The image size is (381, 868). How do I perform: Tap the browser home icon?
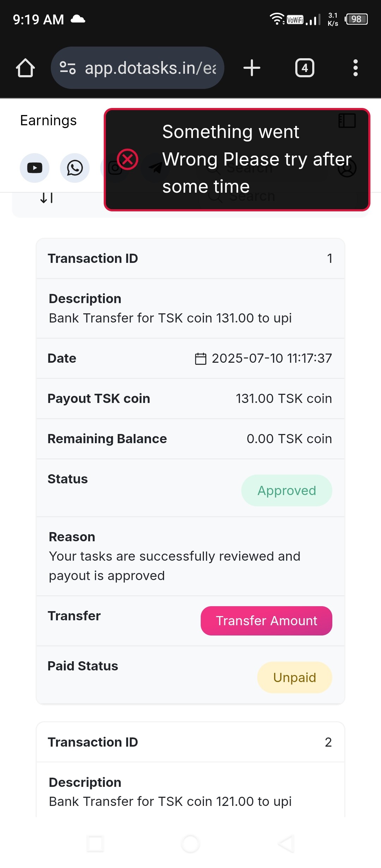tap(25, 68)
